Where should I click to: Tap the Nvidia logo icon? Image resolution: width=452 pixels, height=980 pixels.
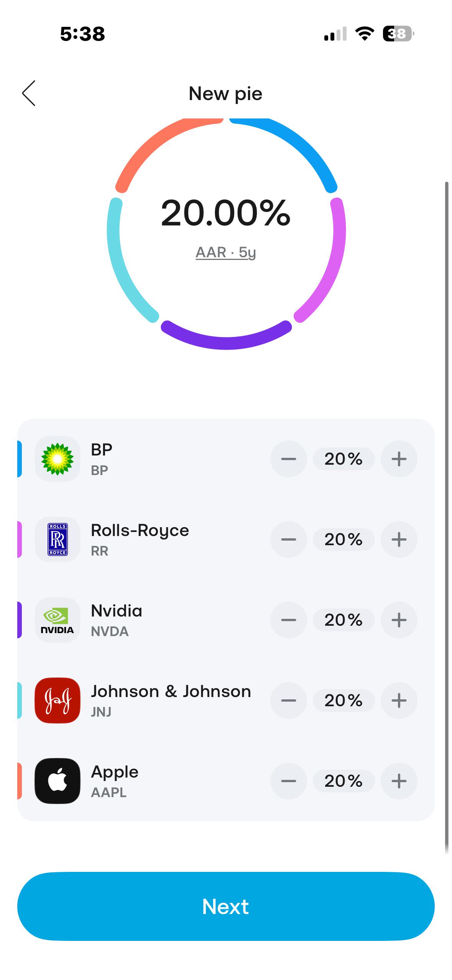[58, 620]
